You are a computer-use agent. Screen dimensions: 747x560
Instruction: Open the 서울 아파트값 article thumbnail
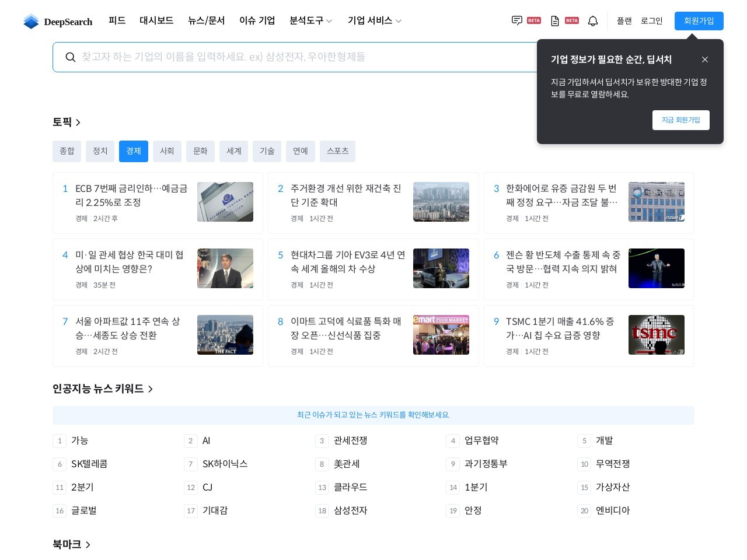[x=225, y=335]
